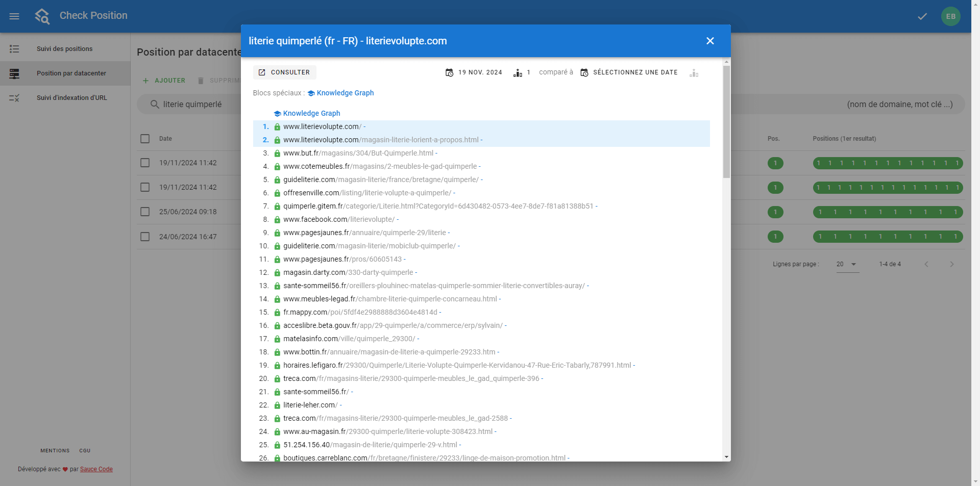The height and width of the screenshot is (486, 980).
Task: Click Knowledge Graph entry above result list
Action: coord(307,113)
